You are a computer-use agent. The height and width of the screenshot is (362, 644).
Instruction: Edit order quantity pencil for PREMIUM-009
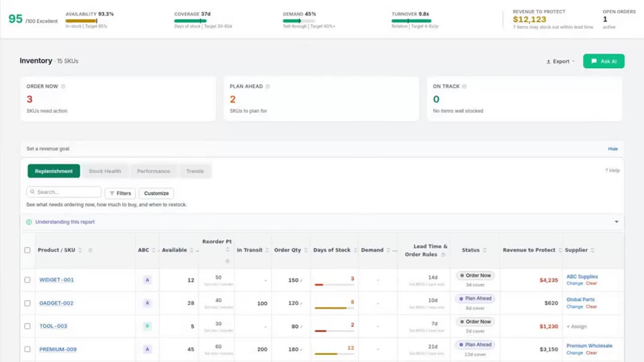coord(302,350)
